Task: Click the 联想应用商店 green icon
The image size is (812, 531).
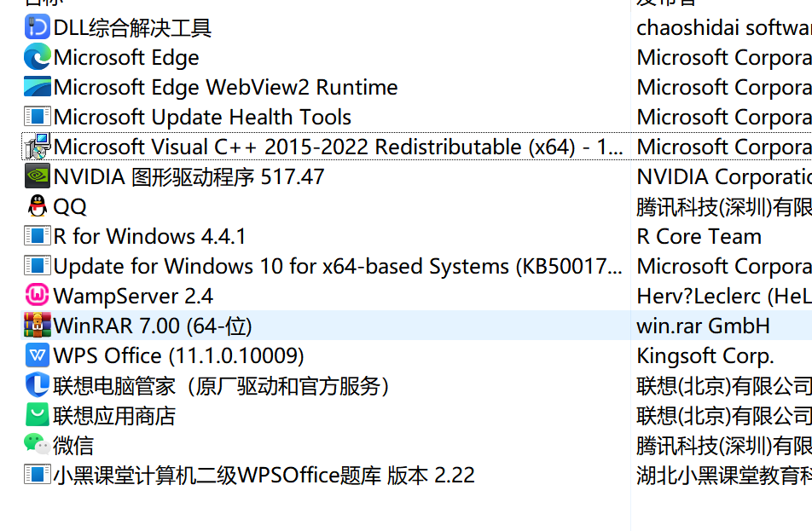Action: pyautogui.click(x=38, y=415)
